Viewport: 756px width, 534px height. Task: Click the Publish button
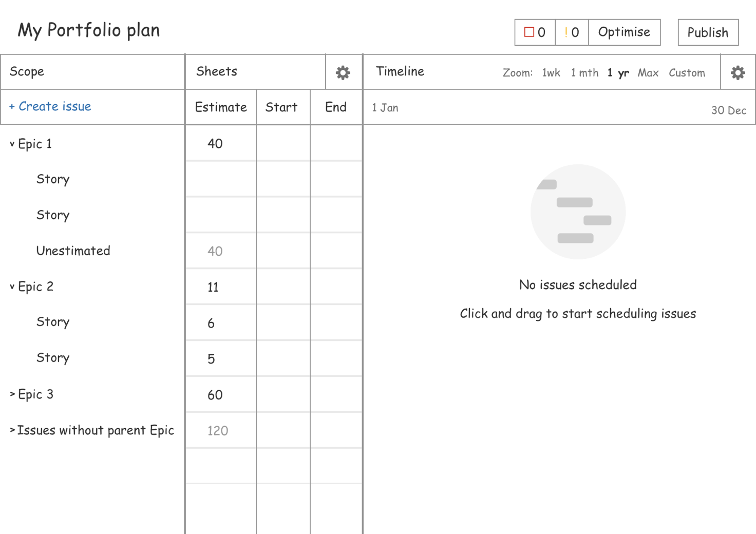[708, 32]
